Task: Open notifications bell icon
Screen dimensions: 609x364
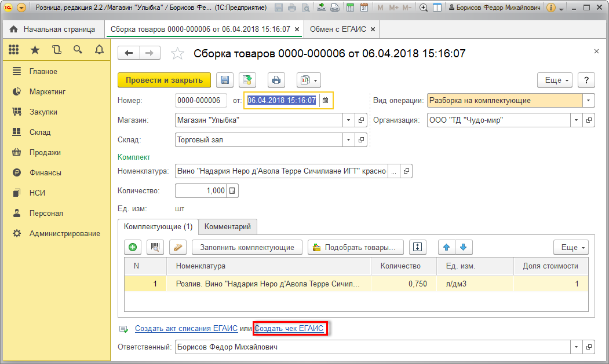Action: [100, 50]
